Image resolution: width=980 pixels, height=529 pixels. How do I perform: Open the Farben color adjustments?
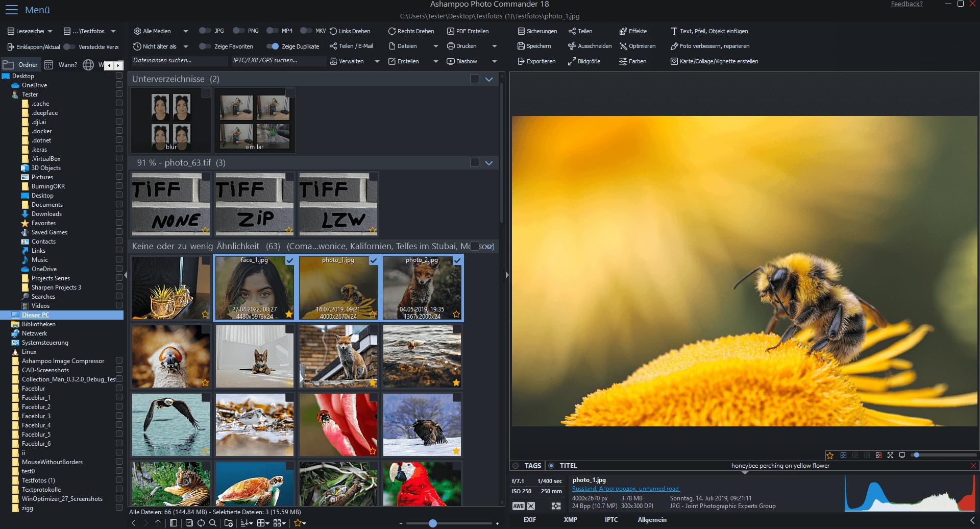point(633,61)
